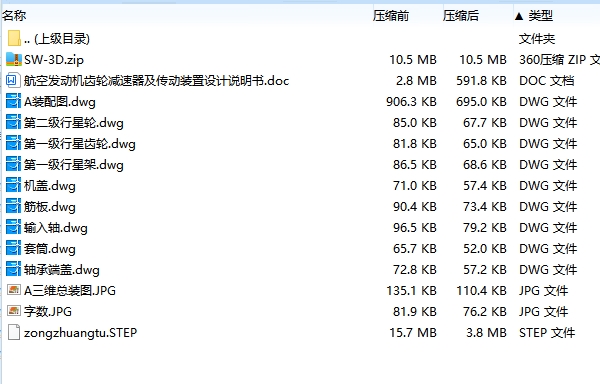Select file name 机盖.dwg
Screen dimensions: 600x384
(x=49, y=186)
